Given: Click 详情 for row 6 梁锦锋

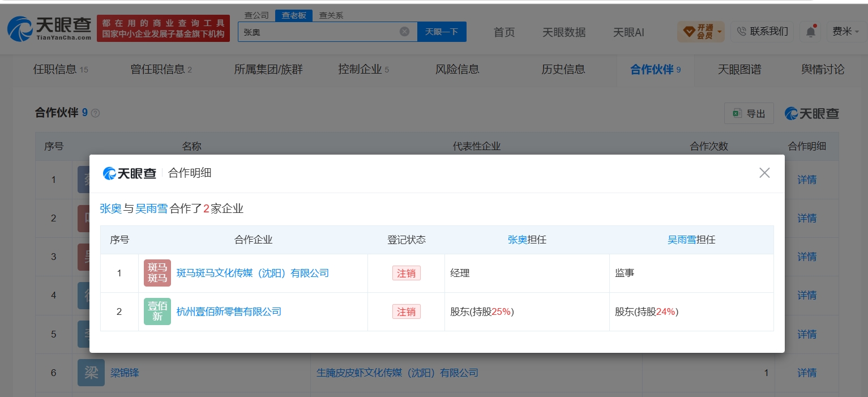Looking at the screenshot, I should click(x=807, y=373).
